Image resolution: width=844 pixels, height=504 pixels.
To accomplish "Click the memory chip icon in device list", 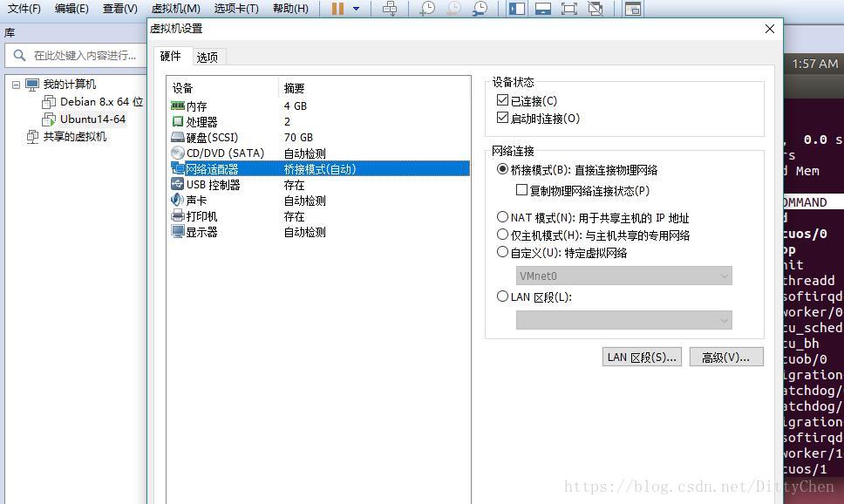I will pos(178,106).
